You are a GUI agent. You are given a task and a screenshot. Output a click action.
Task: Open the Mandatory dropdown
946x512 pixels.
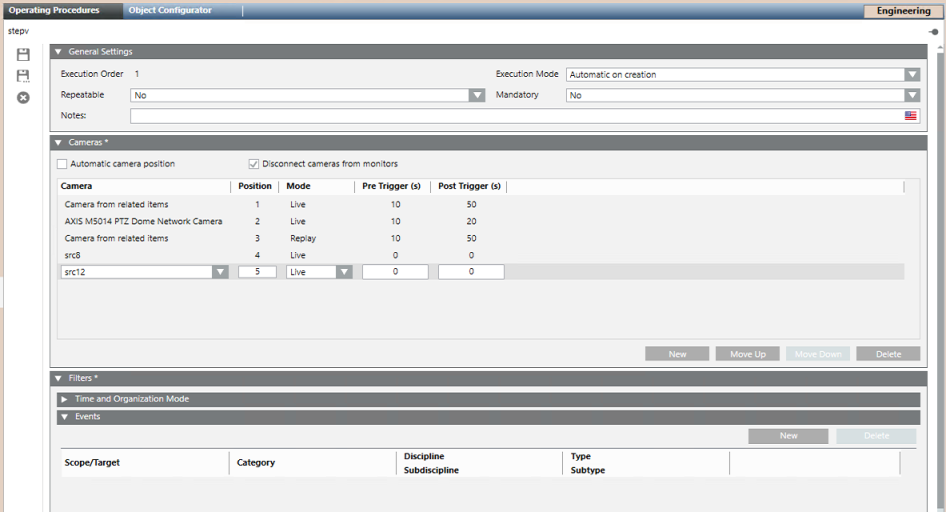[911, 95]
